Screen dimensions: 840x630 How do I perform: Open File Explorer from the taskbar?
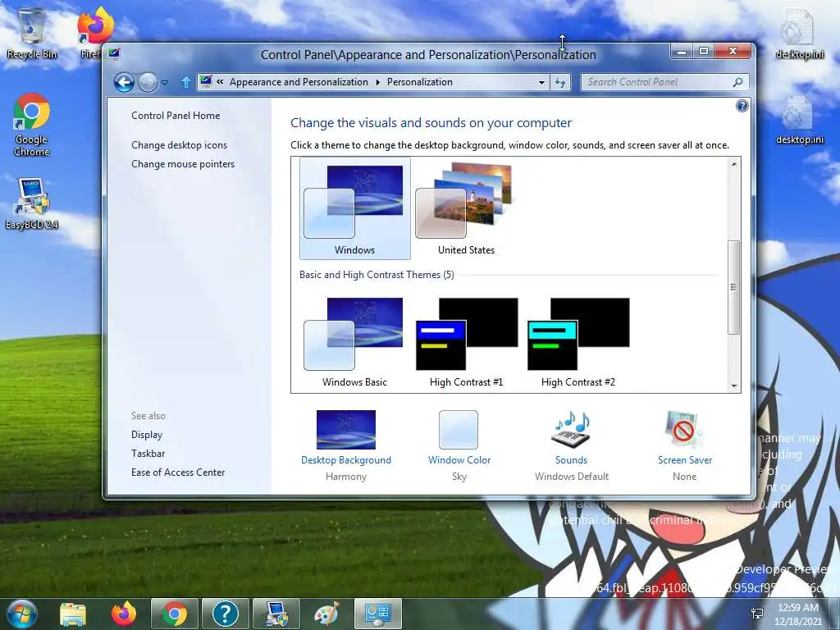[73, 614]
